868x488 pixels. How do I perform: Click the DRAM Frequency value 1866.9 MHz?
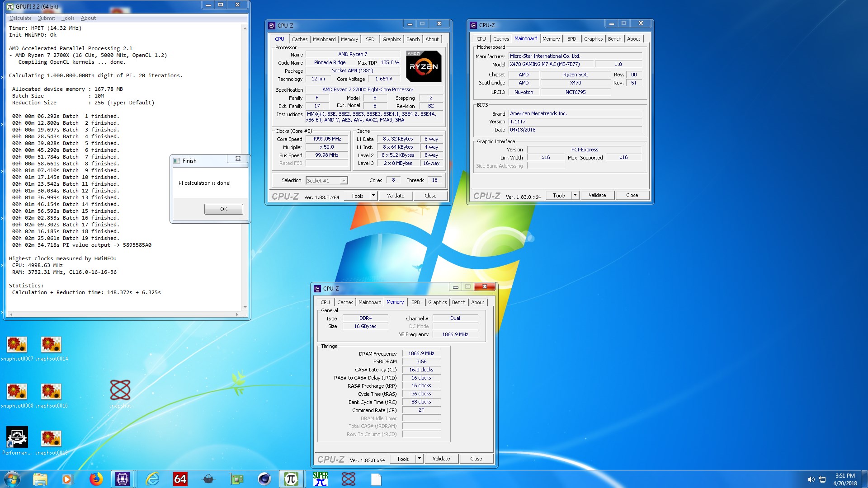421,354
